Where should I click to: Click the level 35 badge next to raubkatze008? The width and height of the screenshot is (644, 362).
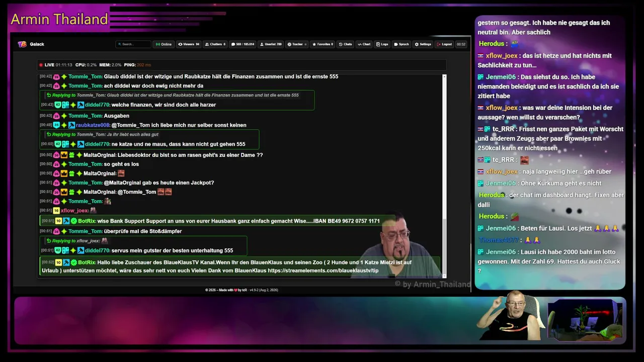tap(56, 125)
